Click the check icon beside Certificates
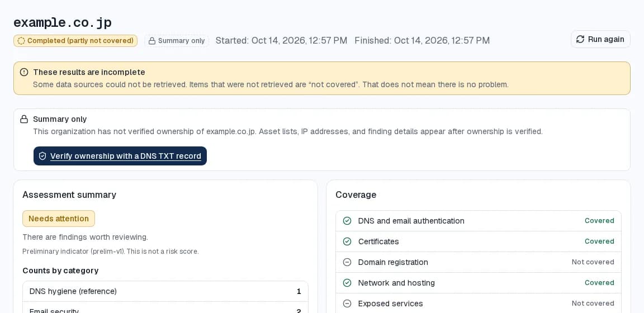This screenshot has width=644, height=313. [x=347, y=241]
